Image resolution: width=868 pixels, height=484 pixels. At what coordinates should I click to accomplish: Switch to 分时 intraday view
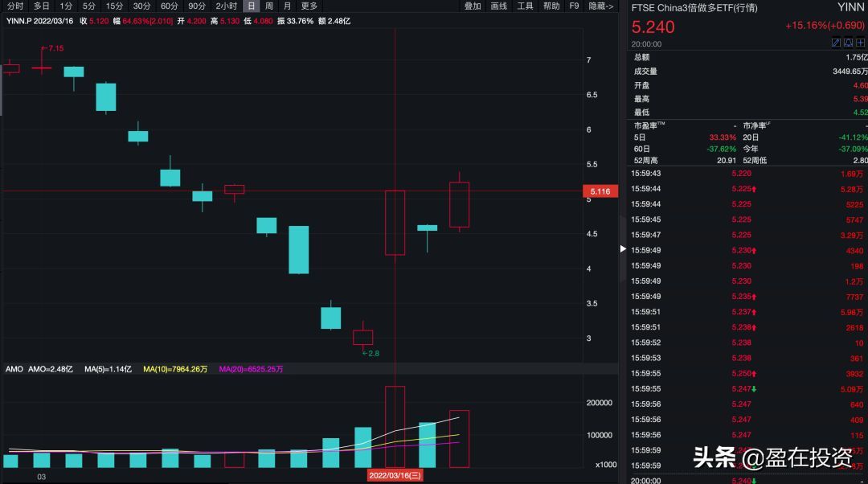point(15,6)
